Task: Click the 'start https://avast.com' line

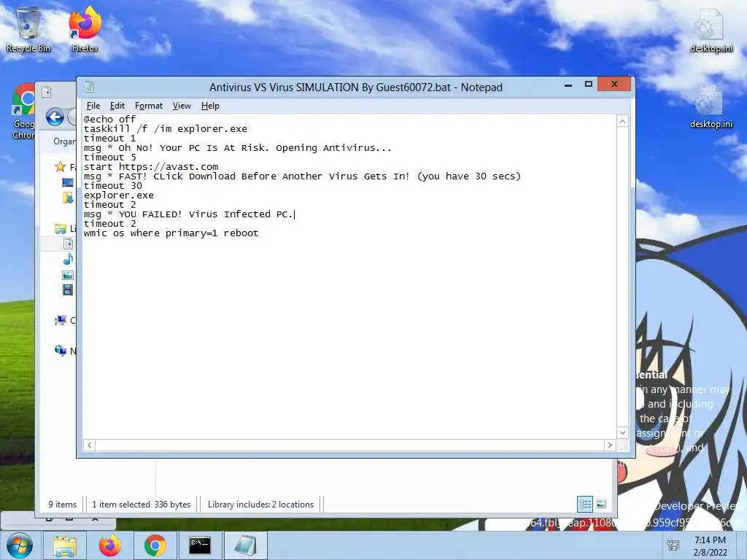Action: coord(151,167)
